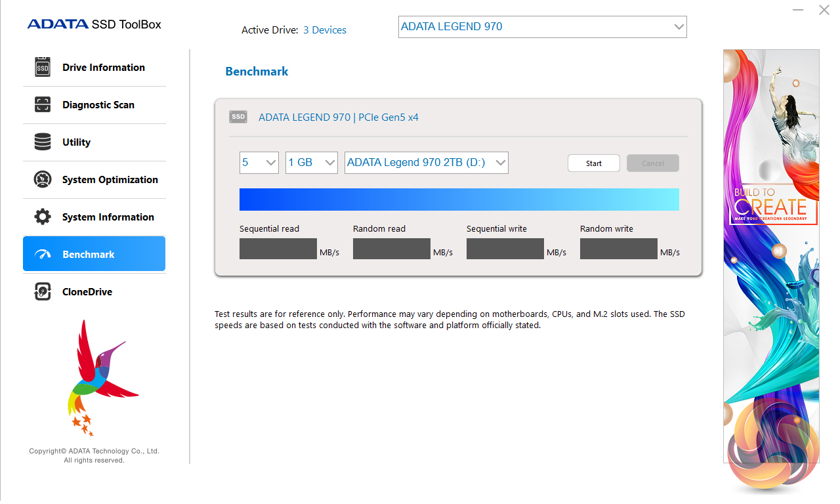Click the Utility disk stack icon
This screenshot has height=504, width=840.
(x=43, y=142)
